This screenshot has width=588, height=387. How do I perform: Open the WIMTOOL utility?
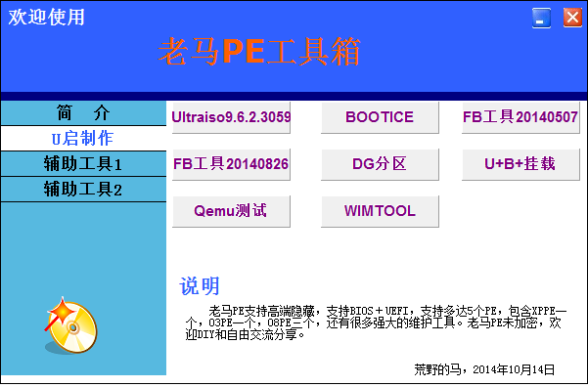380,211
